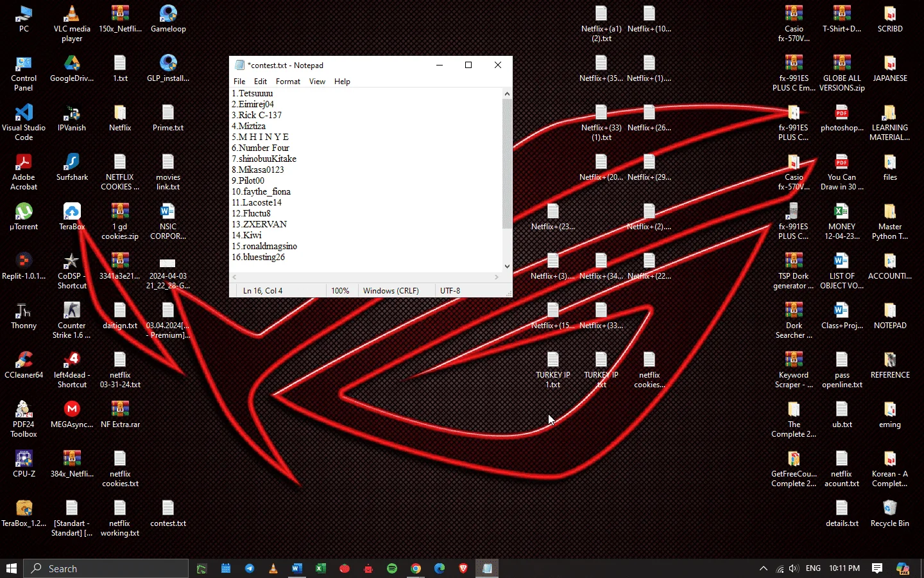Open Google Chrome from the taskbar

[416, 568]
